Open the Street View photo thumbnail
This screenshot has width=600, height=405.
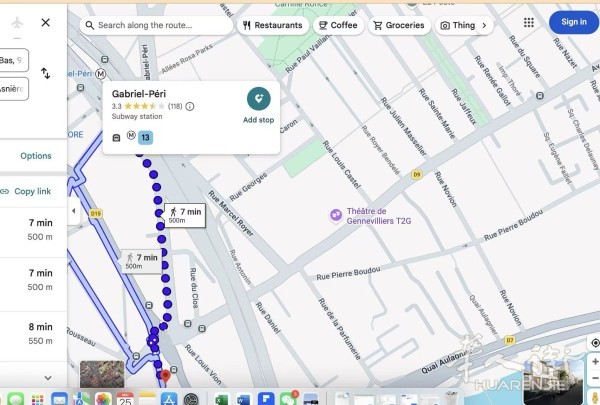tap(552, 381)
